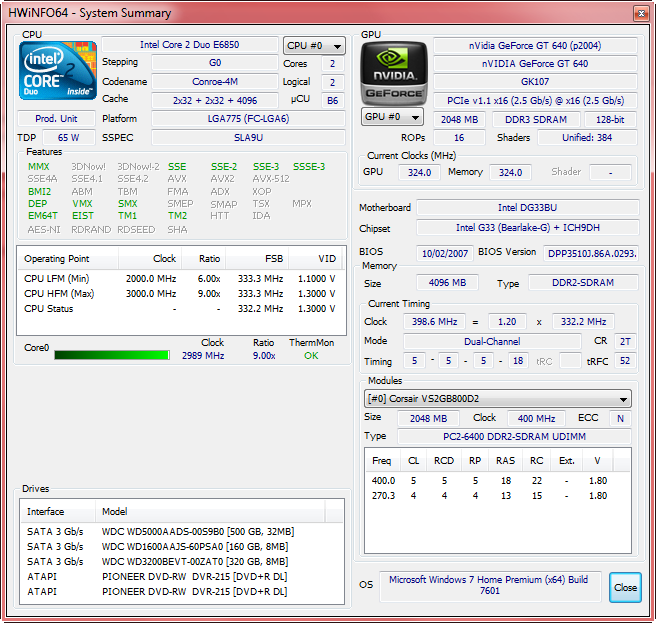
Task: Click the Unified: 384 shaders field
Action: click(587, 138)
